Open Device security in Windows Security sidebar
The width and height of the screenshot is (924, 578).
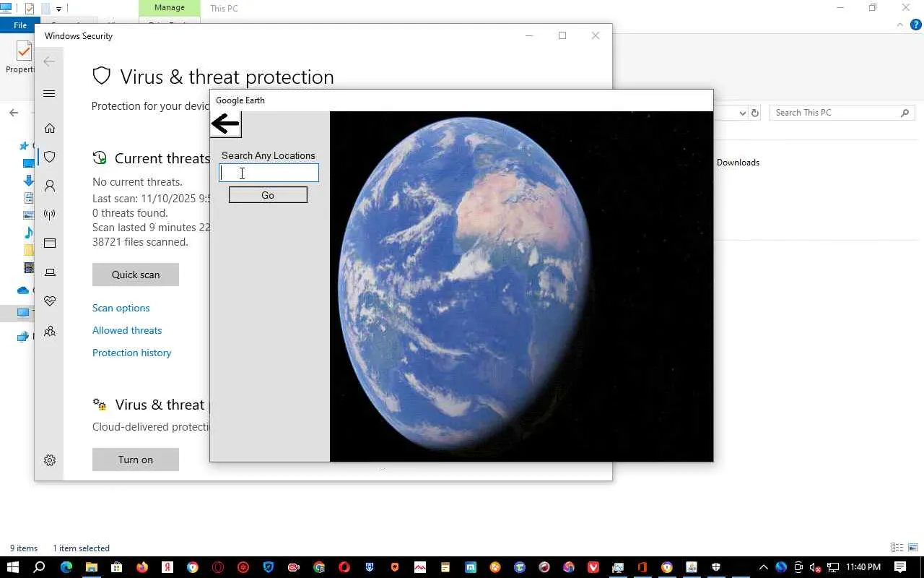[x=50, y=272]
